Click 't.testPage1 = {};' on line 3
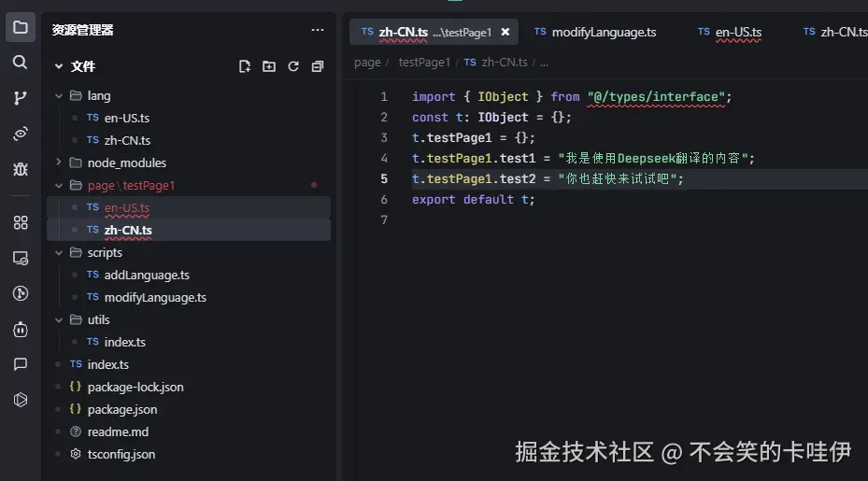Image resolution: width=868 pixels, height=481 pixels. point(474,138)
